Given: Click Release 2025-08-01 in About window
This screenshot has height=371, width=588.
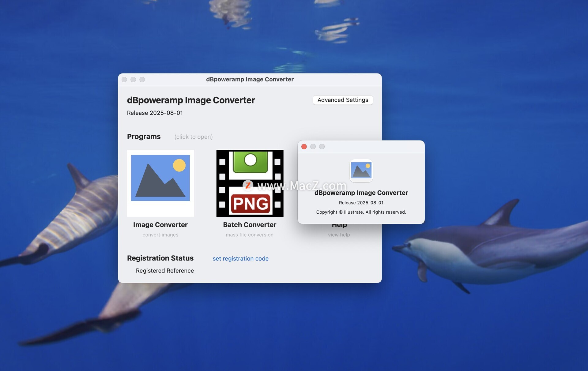Looking at the screenshot, I should coord(361,203).
